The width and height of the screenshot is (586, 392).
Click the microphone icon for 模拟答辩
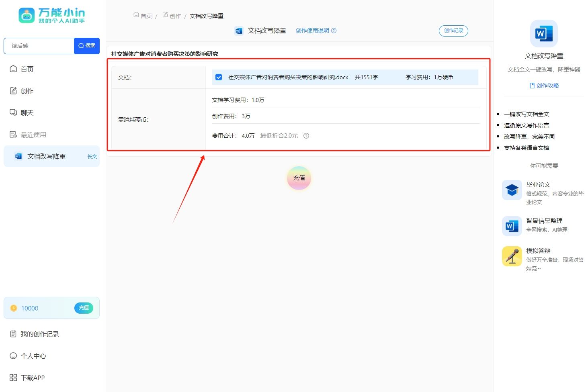512,256
